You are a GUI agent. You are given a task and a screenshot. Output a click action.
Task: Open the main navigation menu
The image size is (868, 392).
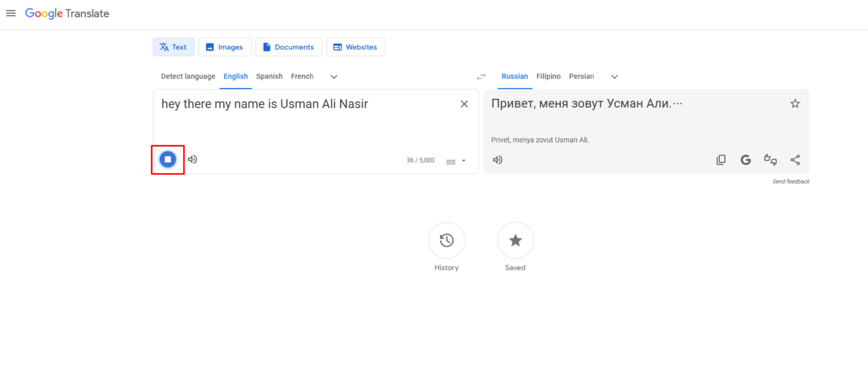11,13
